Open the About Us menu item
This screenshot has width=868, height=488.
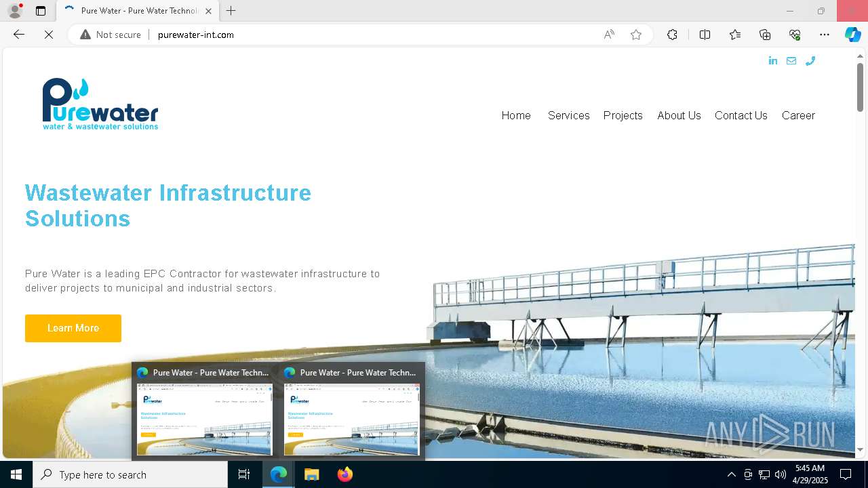(x=679, y=115)
